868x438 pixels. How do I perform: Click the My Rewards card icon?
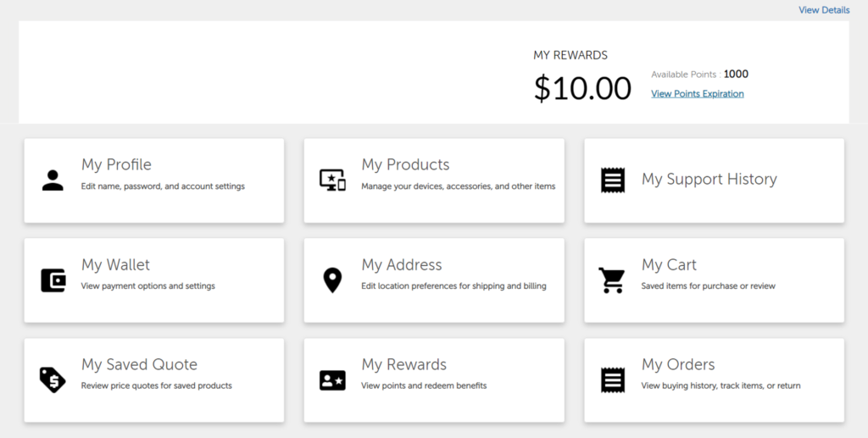click(332, 380)
